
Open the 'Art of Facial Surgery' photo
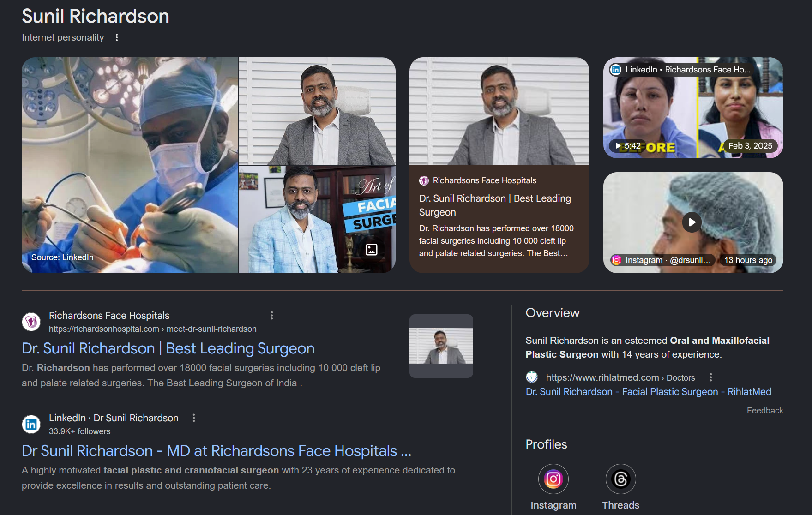[317, 220]
